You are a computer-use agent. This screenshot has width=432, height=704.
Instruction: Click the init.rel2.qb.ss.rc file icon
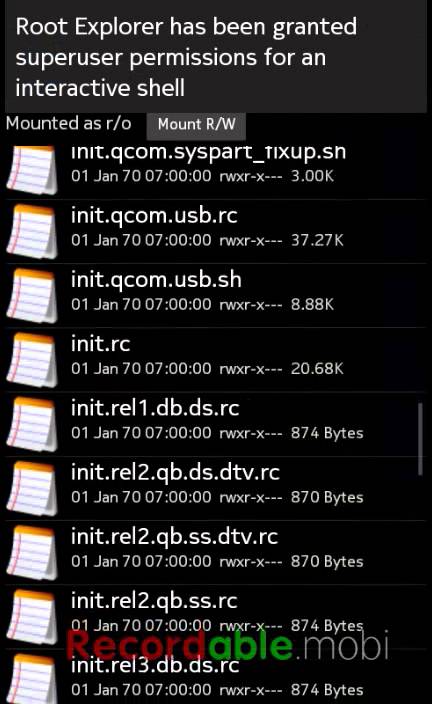tap(32, 617)
